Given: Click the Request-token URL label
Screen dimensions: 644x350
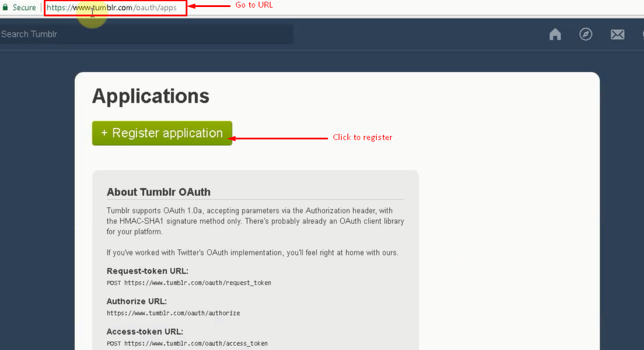Looking at the screenshot, I should point(148,271).
